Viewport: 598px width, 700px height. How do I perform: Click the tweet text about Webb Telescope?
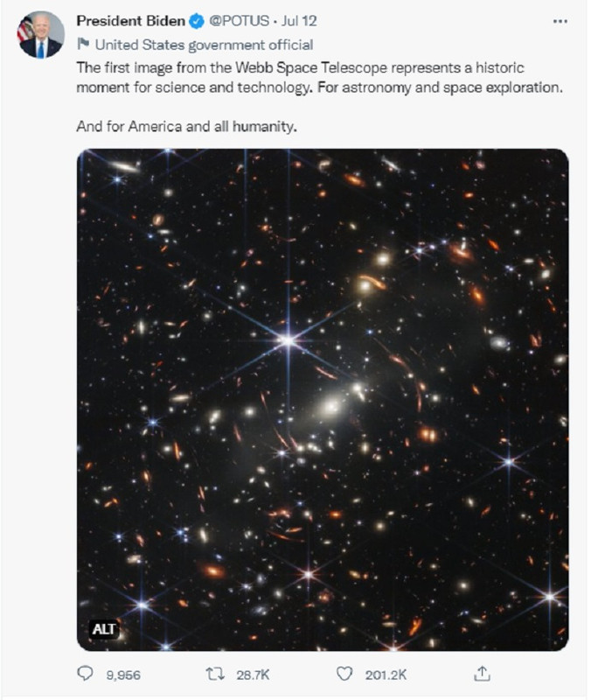point(319,77)
